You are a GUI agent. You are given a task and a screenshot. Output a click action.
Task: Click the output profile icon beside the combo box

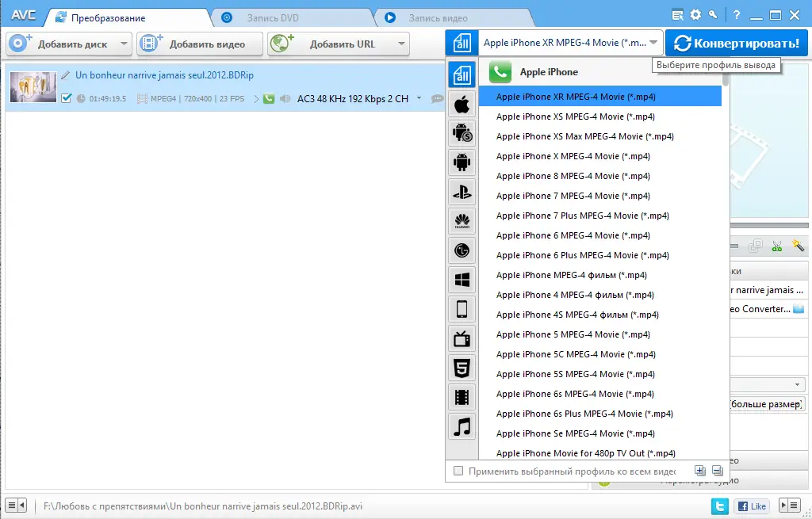462,43
